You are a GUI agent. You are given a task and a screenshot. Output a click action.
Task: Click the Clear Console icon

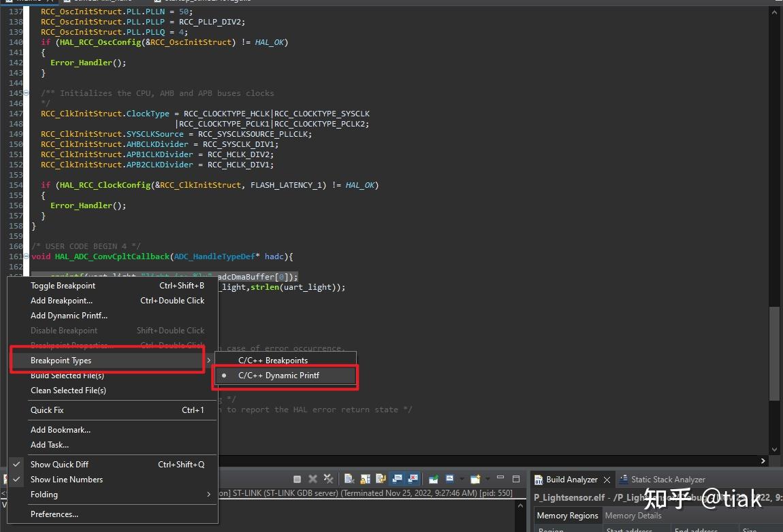tap(349, 478)
